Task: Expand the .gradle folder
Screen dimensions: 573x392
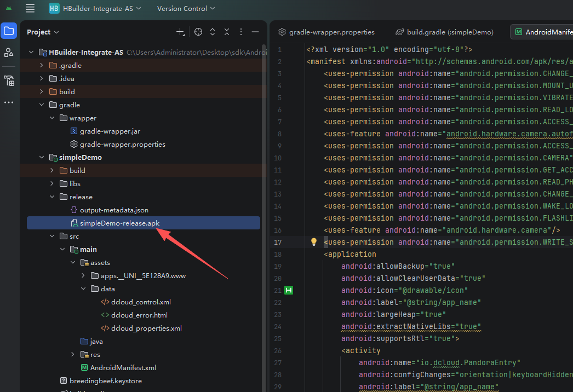Action: 41,65
